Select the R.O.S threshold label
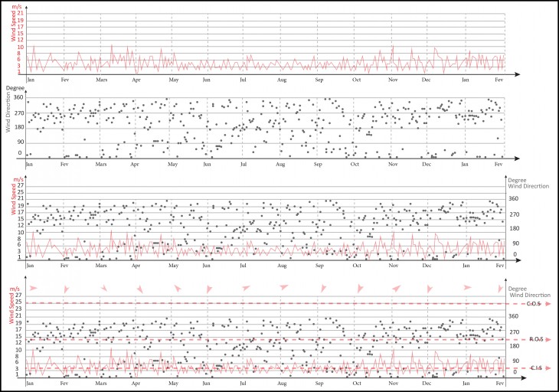Image resolution: width=559 pixels, height=392 pixels. (x=534, y=338)
